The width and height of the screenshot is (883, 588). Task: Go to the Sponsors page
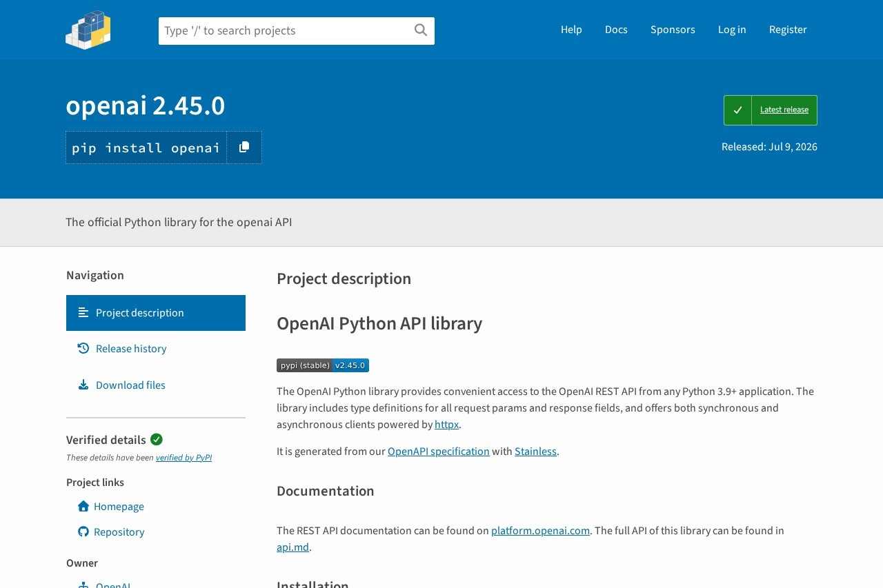[673, 30]
